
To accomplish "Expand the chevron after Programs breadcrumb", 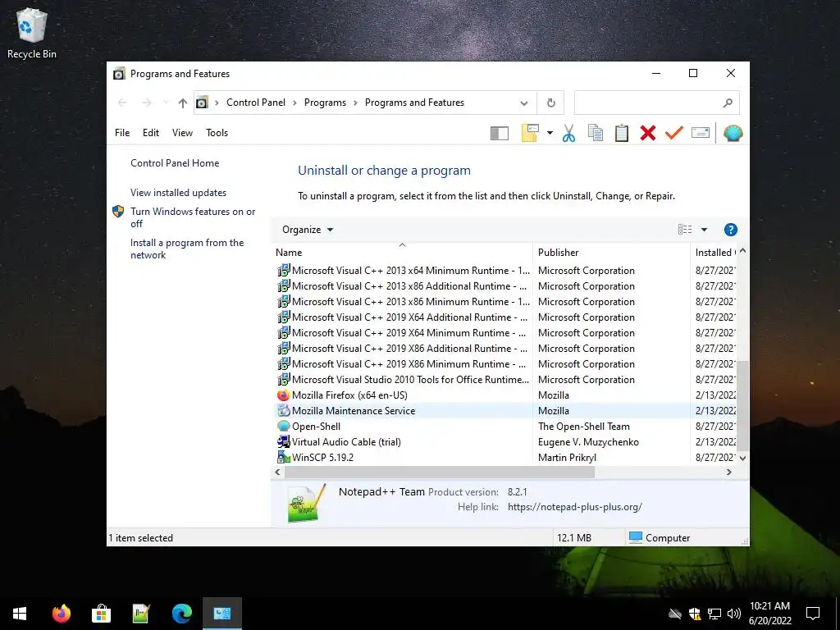I will pyautogui.click(x=355, y=103).
